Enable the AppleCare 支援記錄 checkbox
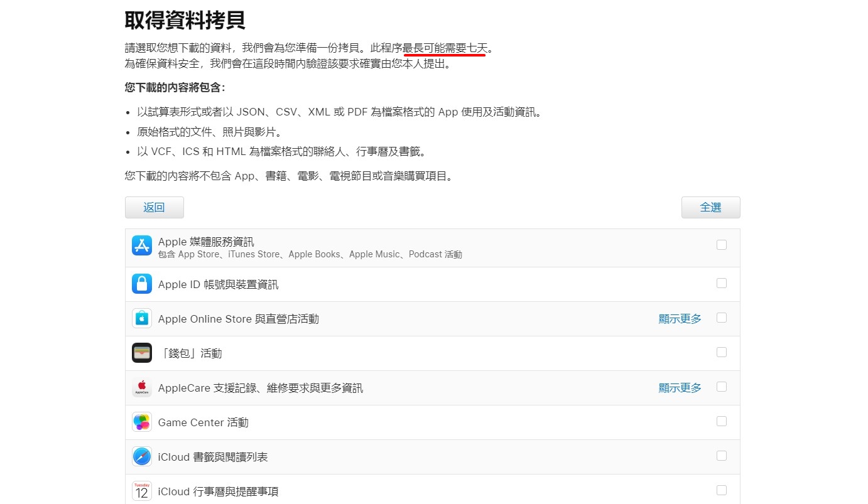Screen dimensions: 868x504 (722, 387)
